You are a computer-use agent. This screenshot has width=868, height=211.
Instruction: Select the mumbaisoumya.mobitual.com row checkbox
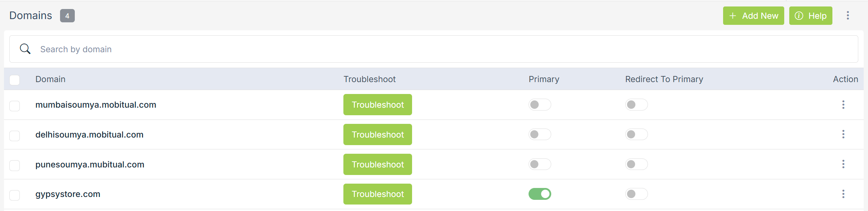[15, 106]
